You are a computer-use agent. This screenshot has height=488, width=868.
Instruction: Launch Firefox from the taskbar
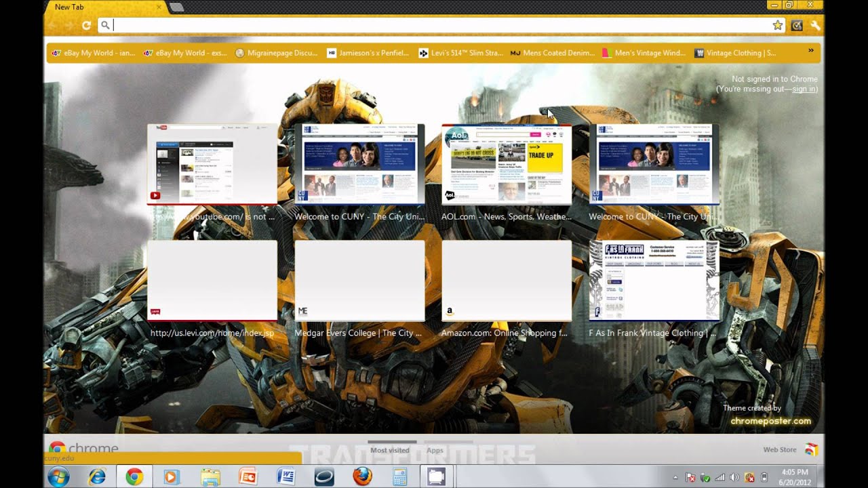click(362, 477)
